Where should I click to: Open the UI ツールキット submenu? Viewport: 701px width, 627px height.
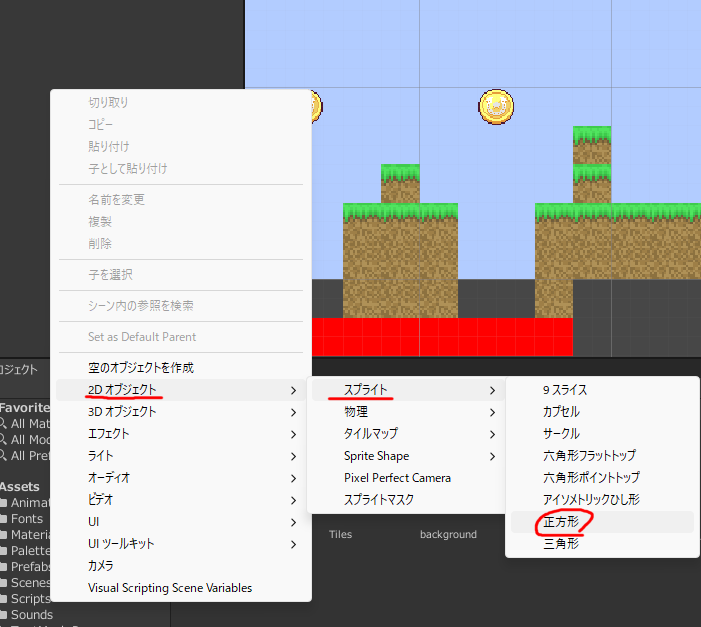click(181, 544)
